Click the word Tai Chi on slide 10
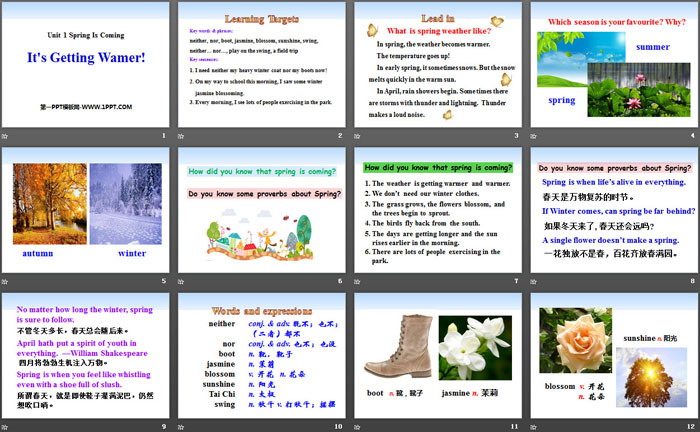 (222, 394)
